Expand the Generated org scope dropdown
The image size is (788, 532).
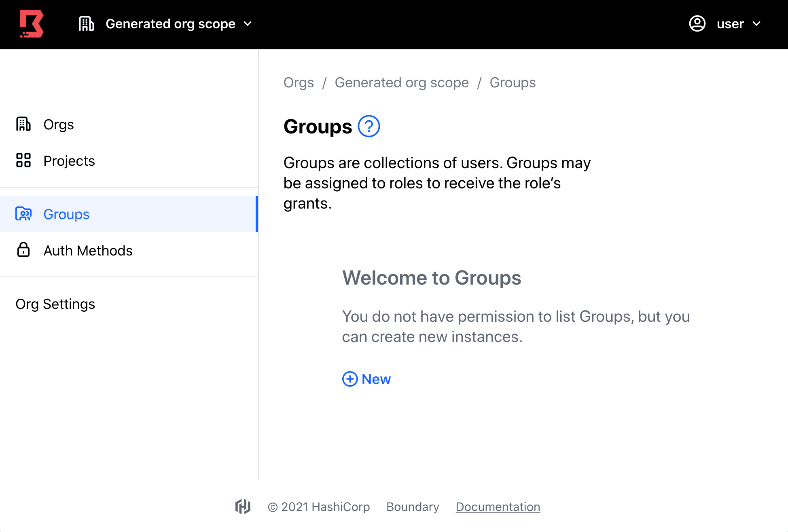(170, 24)
